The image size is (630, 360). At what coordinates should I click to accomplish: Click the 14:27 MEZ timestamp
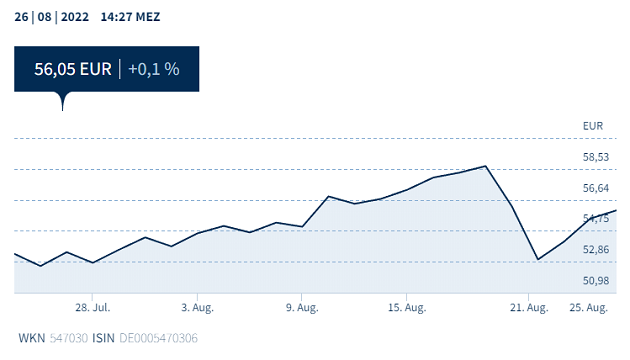point(130,17)
